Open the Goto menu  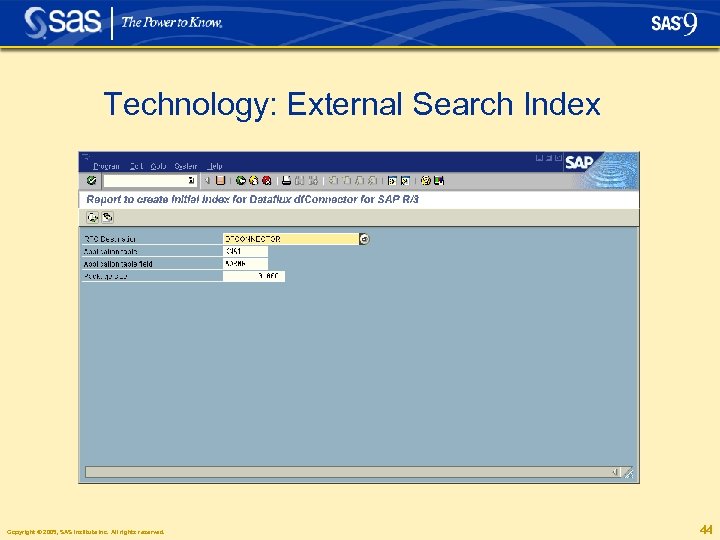pyautogui.click(x=158, y=166)
